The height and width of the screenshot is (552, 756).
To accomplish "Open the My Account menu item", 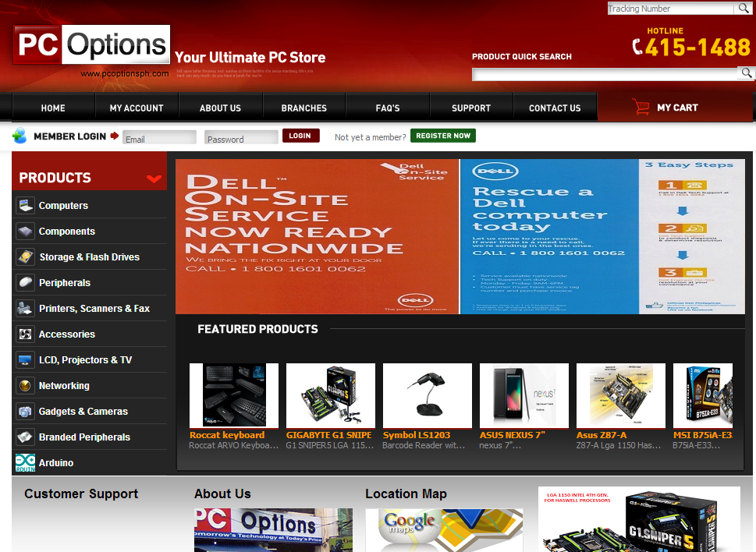I will point(137,108).
